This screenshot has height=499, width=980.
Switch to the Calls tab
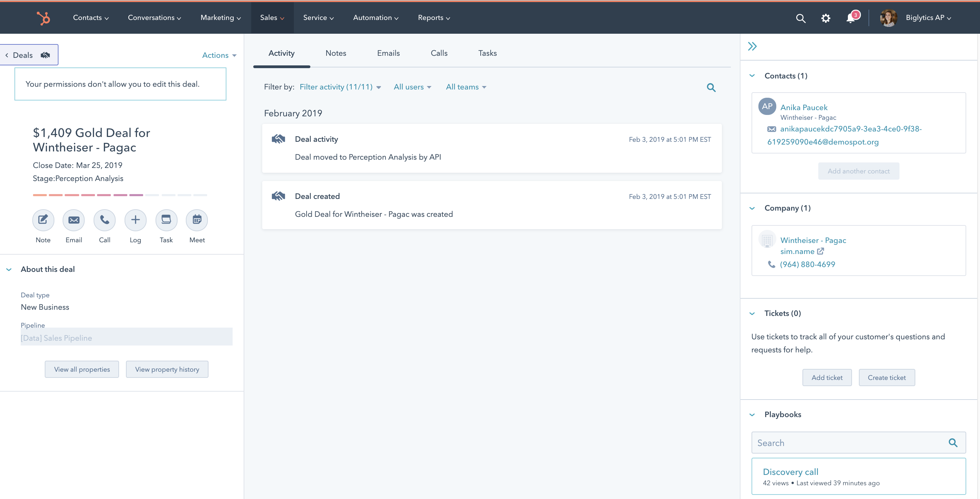[439, 53]
